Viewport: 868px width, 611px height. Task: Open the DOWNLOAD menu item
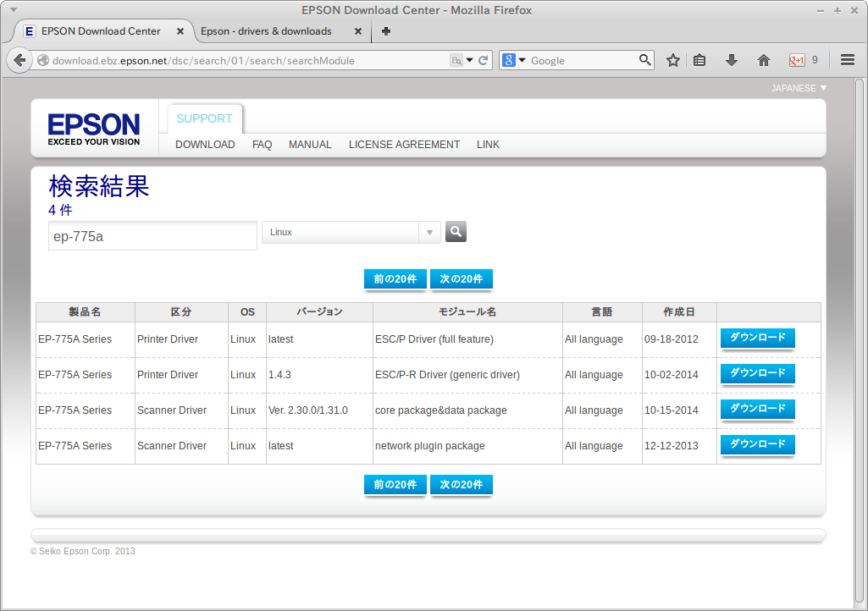pyautogui.click(x=205, y=145)
